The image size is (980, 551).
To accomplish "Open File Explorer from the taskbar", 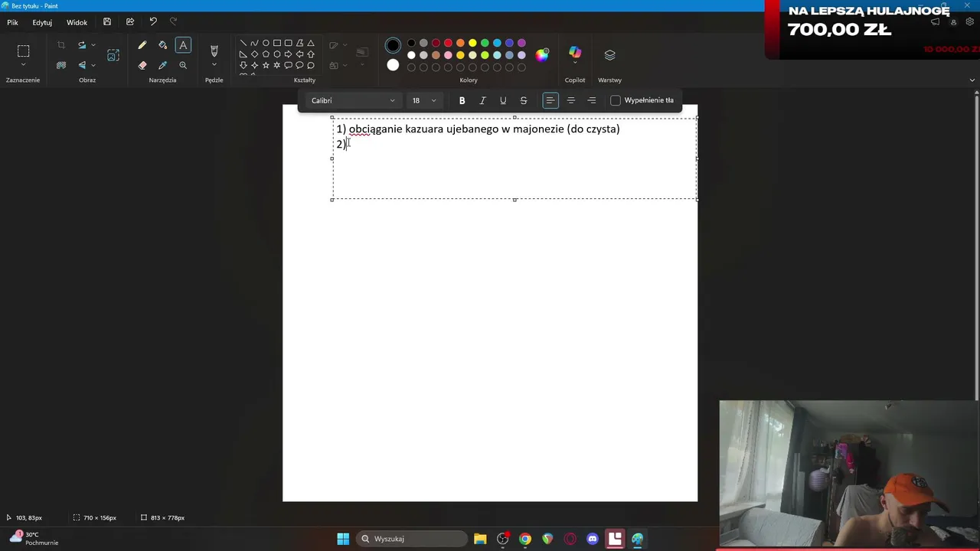I will pos(480,539).
